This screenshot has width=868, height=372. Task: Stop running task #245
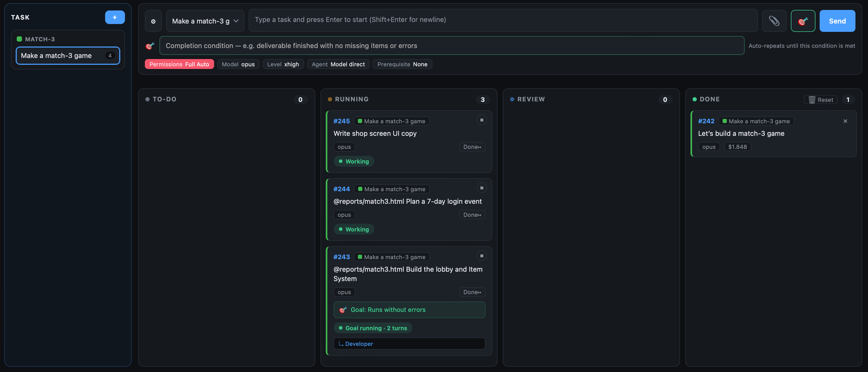click(x=482, y=120)
